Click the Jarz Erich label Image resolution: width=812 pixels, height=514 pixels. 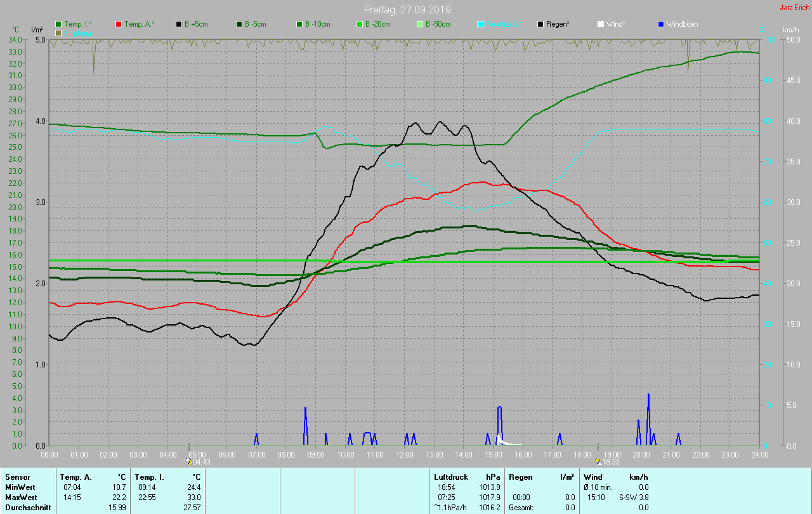(794, 8)
